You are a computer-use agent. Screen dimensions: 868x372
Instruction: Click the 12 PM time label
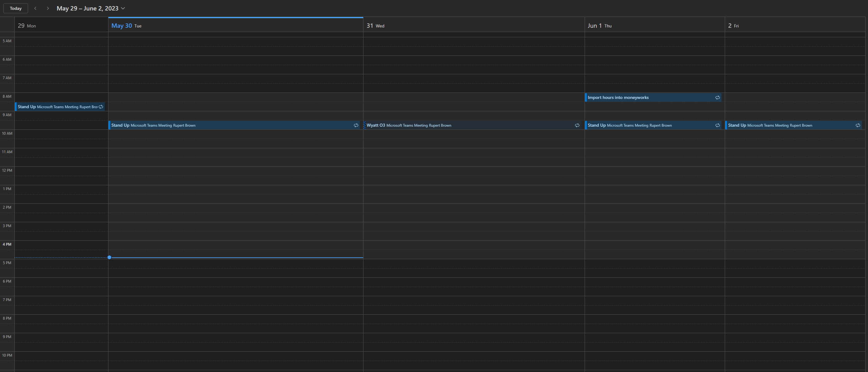click(7, 170)
